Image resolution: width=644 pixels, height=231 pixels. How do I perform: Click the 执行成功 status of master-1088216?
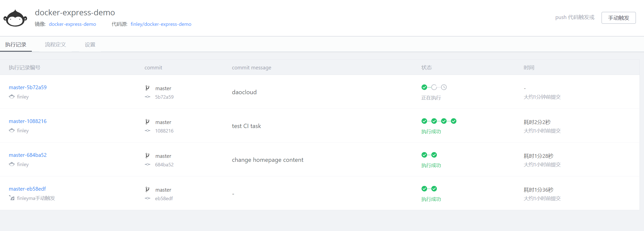click(x=431, y=132)
